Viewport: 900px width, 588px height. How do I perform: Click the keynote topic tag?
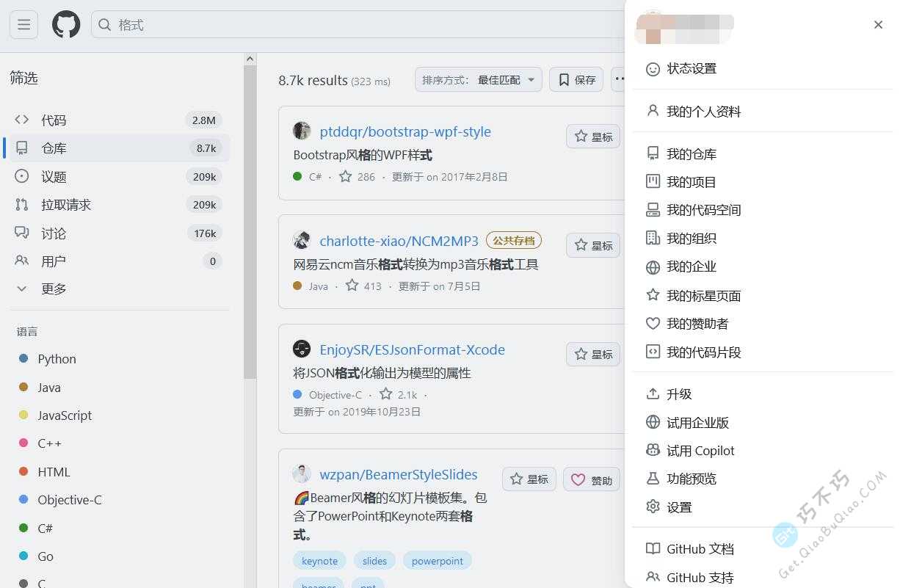(x=319, y=560)
